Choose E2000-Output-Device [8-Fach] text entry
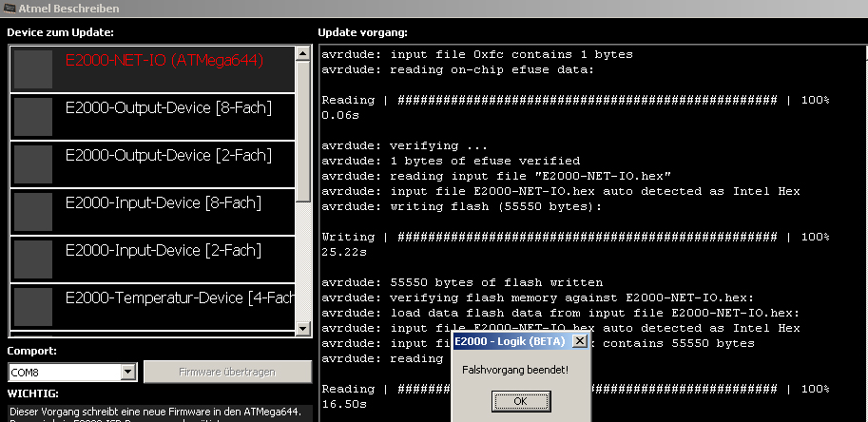Screen dimensions: 868x422 pos(168,107)
